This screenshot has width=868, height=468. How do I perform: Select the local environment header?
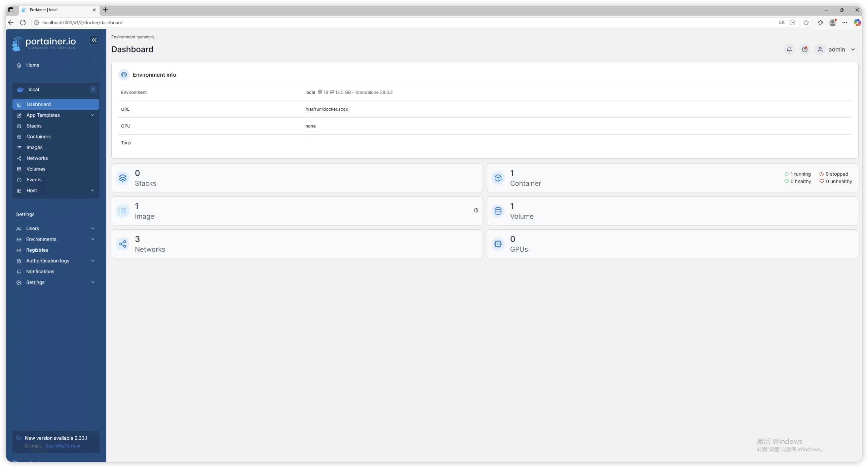(55, 89)
